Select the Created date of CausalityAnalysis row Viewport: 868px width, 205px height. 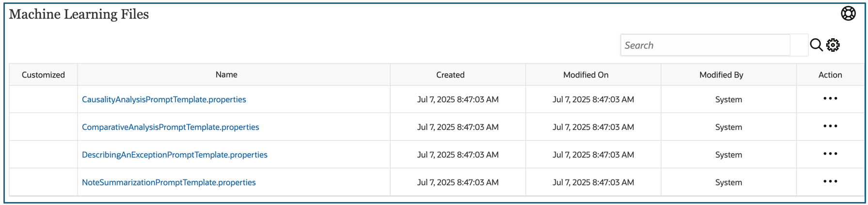point(458,99)
